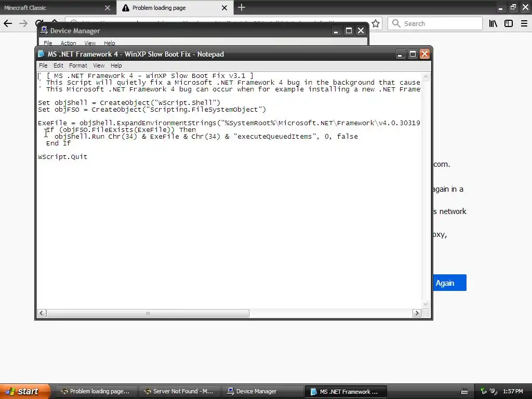The width and height of the screenshot is (532, 399).
Task: Restore down the Firefox browser window
Action: pyautogui.click(x=513, y=7)
